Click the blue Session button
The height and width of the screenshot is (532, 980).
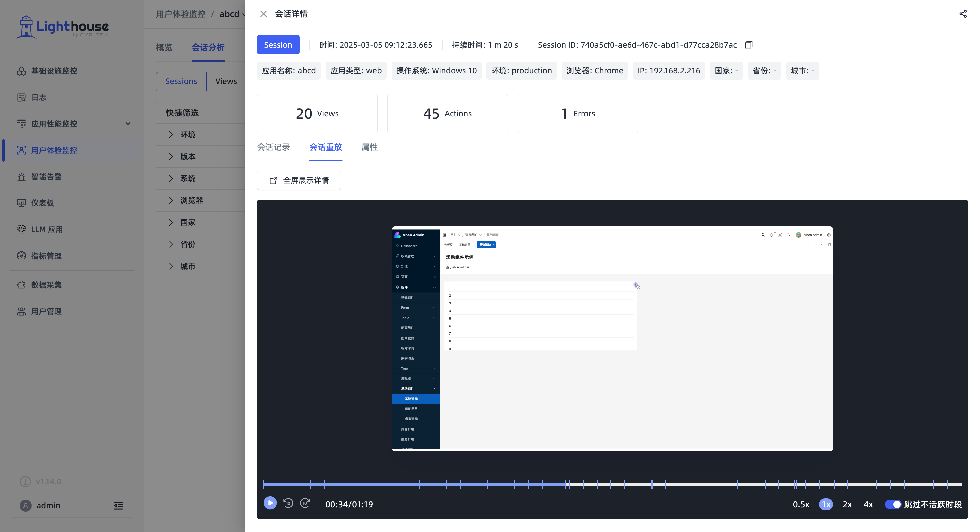click(278, 45)
